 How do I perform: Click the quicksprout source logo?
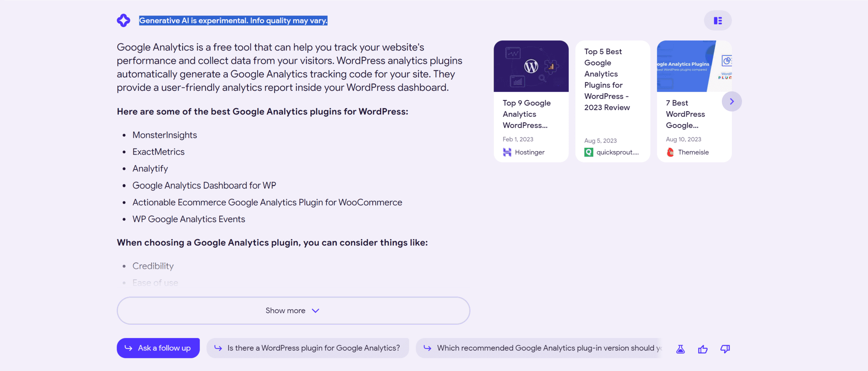coord(588,152)
